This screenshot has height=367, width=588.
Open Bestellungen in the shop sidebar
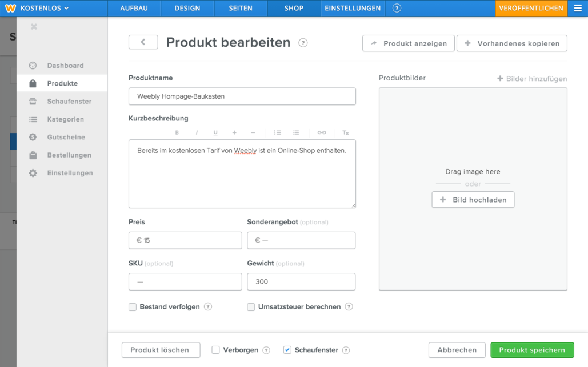tap(62, 155)
